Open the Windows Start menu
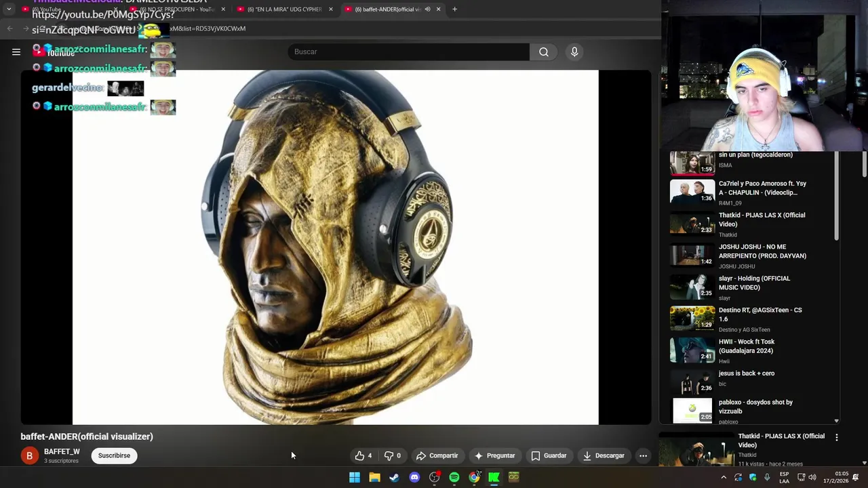 [355, 477]
